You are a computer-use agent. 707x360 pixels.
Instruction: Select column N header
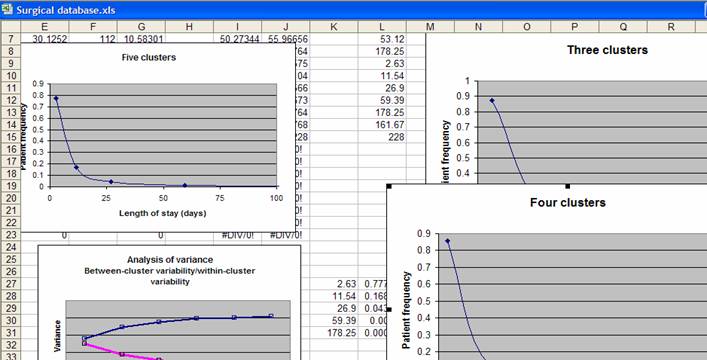tap(478, 27)
